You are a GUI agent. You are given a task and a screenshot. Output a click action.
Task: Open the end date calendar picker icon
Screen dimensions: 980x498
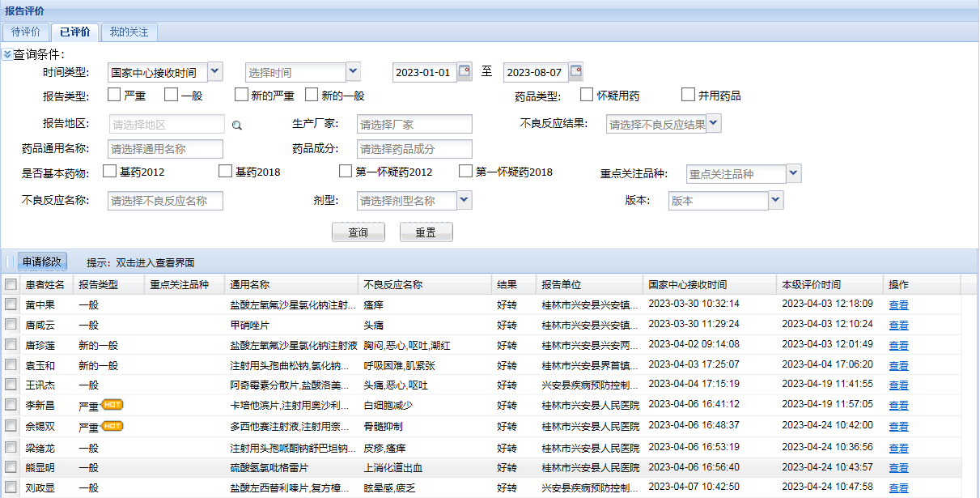[x=575, y=72]
